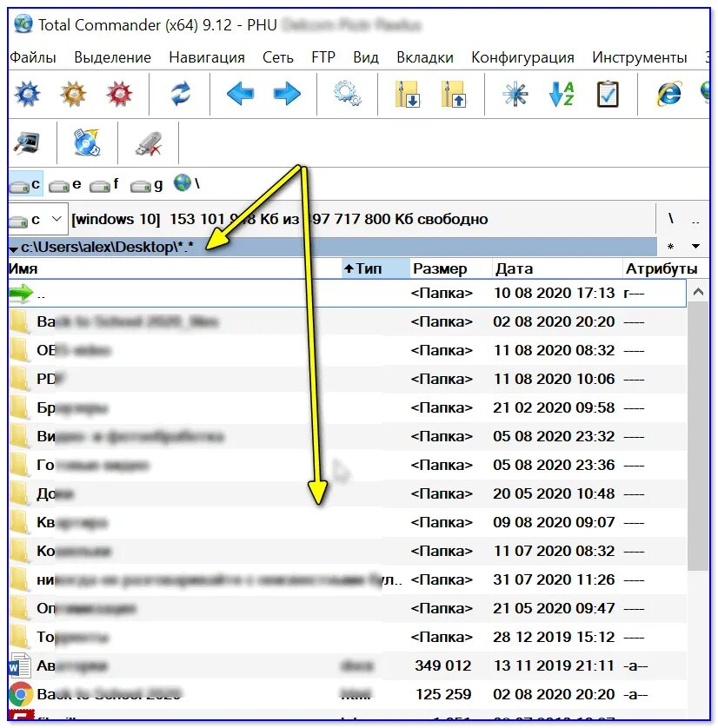Switch to drive f button
This screenshot has height=728, width=718.
point(105,185)
